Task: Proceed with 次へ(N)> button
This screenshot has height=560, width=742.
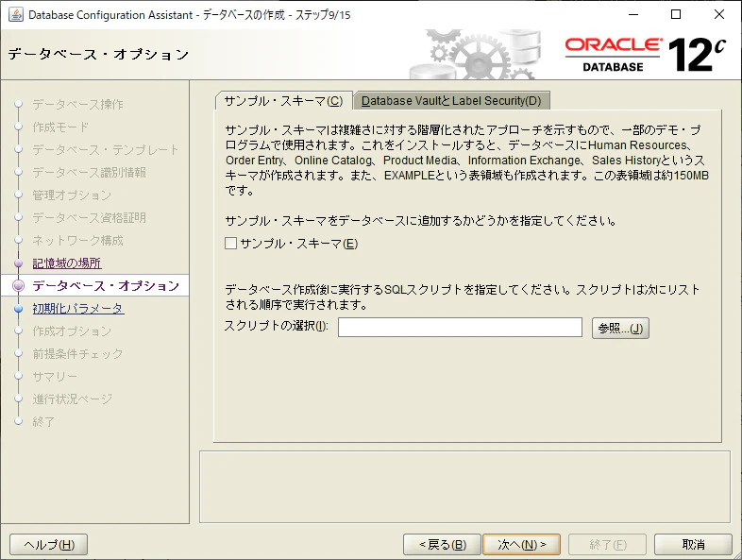Action: 521,544
